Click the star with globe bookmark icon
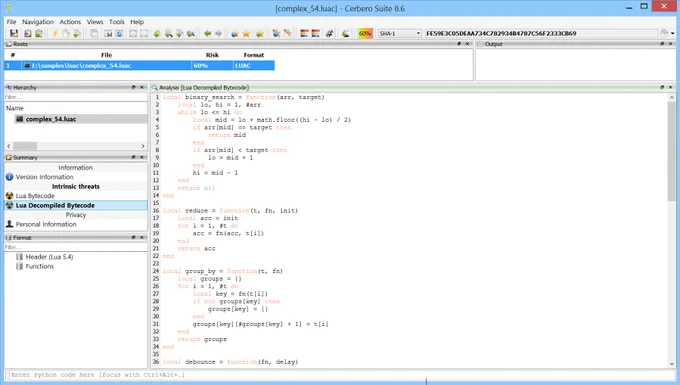This screenshot has height=385, width=680. click(235, 33)
